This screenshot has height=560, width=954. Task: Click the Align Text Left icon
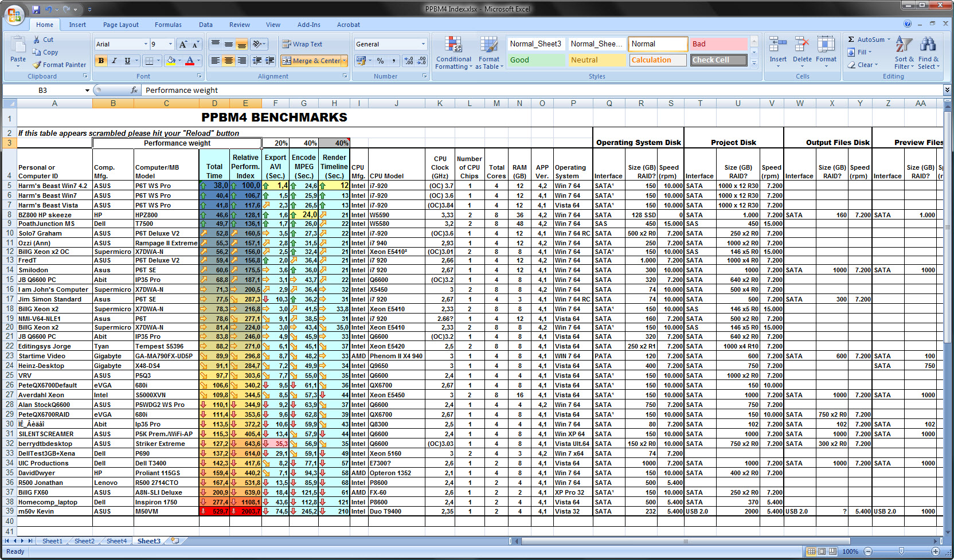215,60
